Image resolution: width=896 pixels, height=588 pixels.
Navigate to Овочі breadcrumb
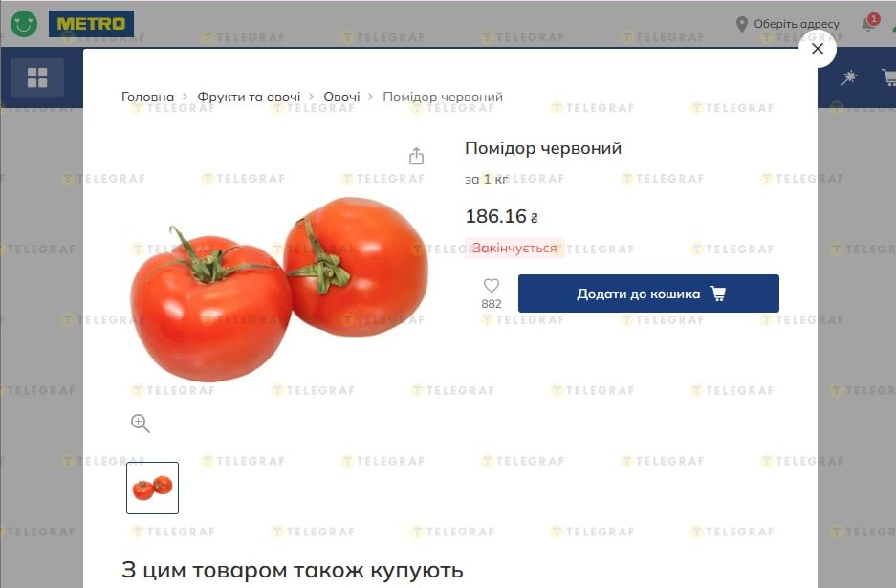[x=341, y=98]
